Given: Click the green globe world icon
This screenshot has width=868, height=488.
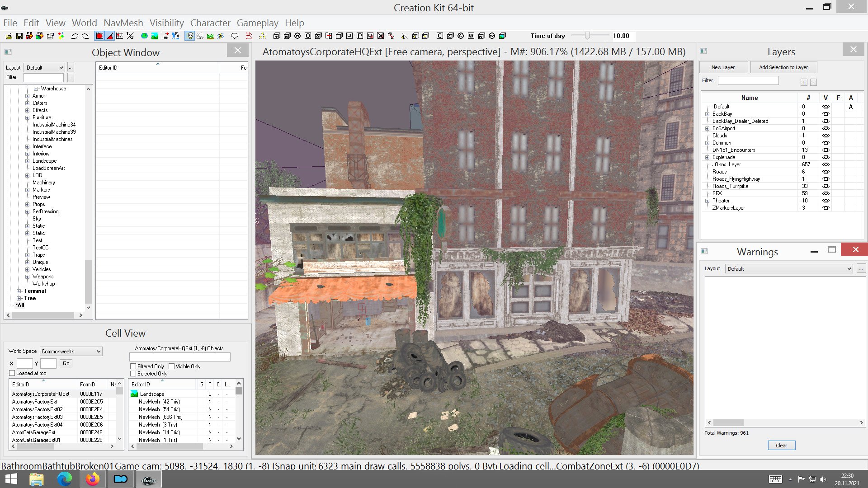Looking at the screenshot, I should click(144, 36).
